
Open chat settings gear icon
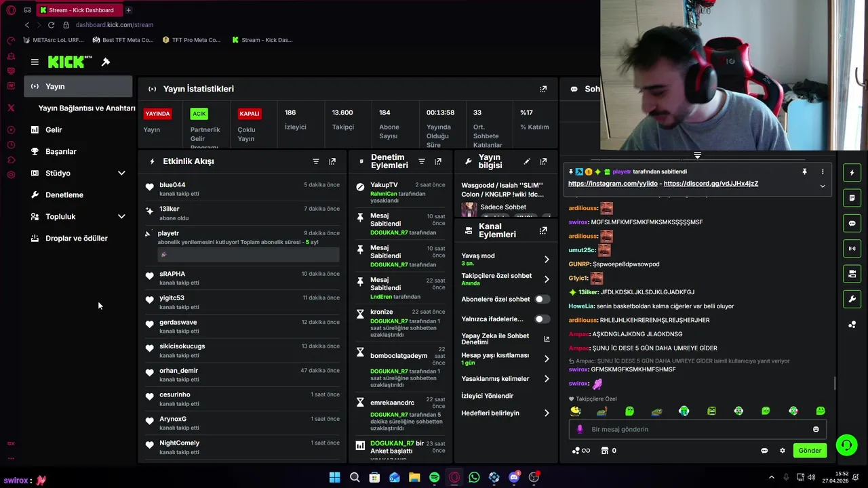pyautogui.click(x=783, y=451)
